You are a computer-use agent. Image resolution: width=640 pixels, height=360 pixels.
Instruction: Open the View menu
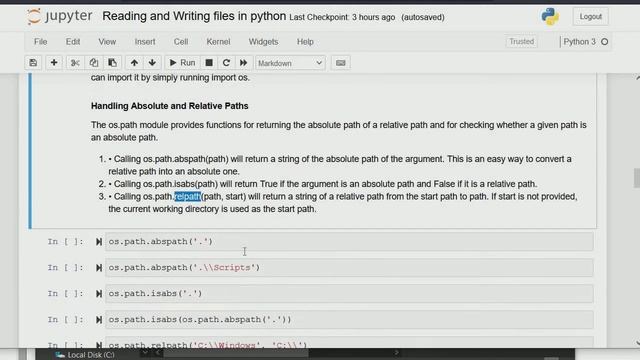[107, 42]
